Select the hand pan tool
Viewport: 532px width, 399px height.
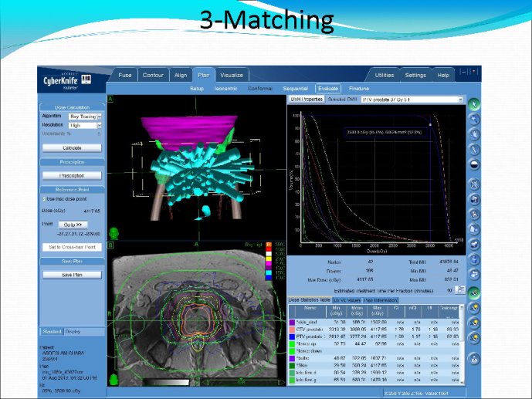point(474,134)
